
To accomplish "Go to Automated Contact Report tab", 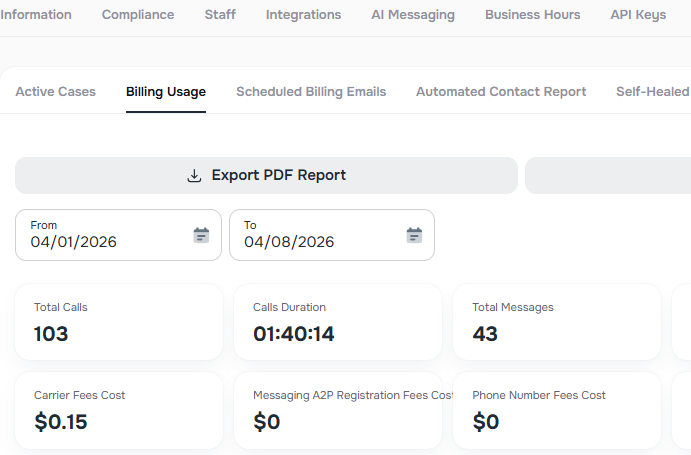I will click(501, 92).
